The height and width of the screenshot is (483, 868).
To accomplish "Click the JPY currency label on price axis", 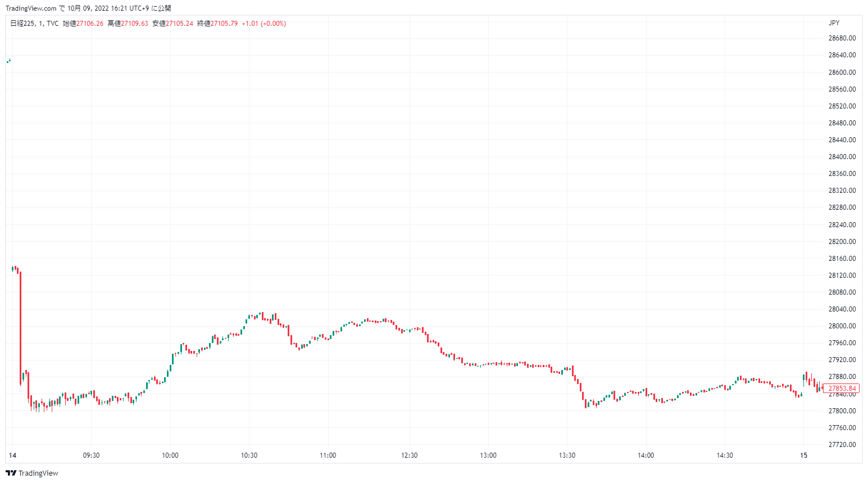I will [x=834, y=23].
